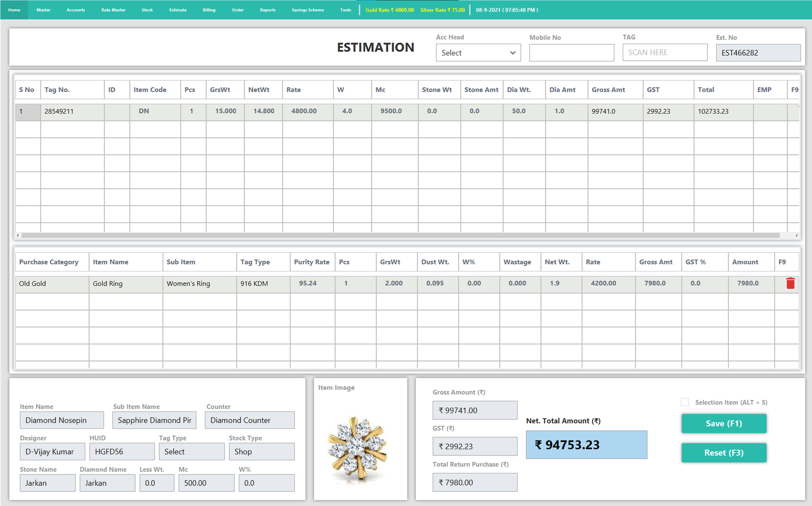This screenshot has width=812, height=506.
Task: Click the Sub Item Name field
Action: pyautogui.click(x=154, y=420)
